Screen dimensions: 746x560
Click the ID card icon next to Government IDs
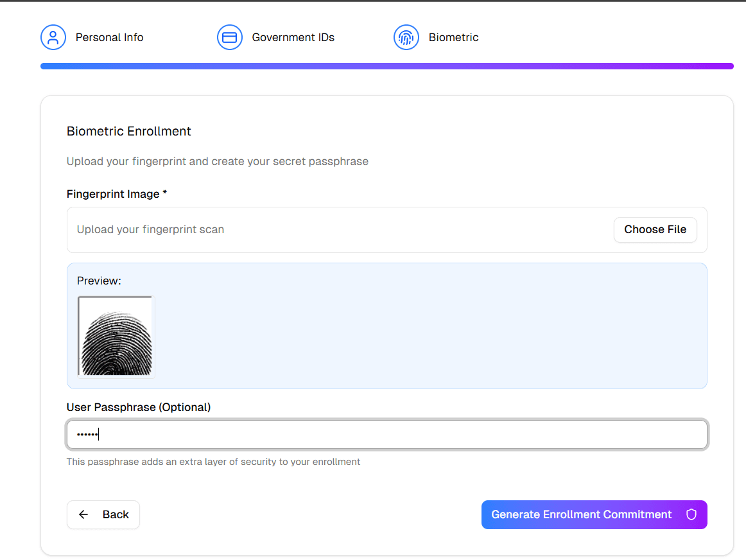click(230, 37)
